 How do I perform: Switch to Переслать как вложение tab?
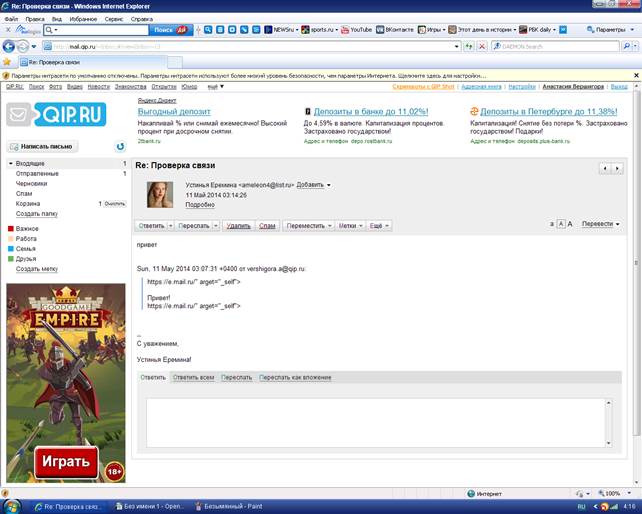coord(295,377)
